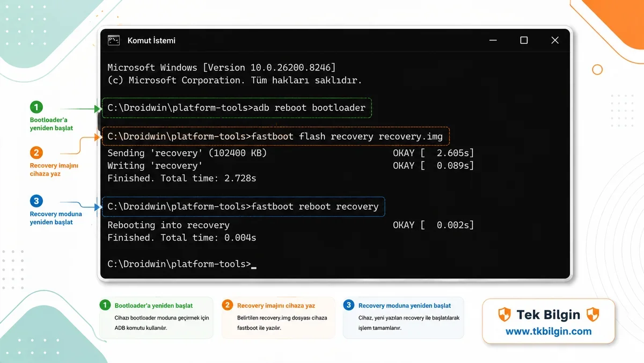Click the shield icon right of Tek Bilgin
This screenshot has height=363, width=644.
[x=592, y=315]
